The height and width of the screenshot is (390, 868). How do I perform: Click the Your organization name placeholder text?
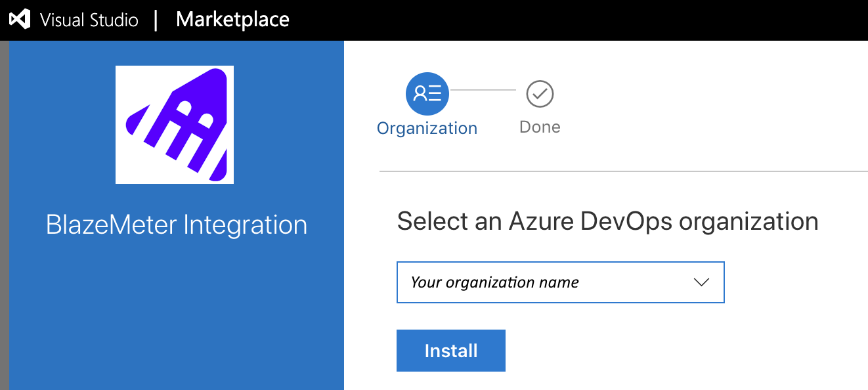[494, 283]
